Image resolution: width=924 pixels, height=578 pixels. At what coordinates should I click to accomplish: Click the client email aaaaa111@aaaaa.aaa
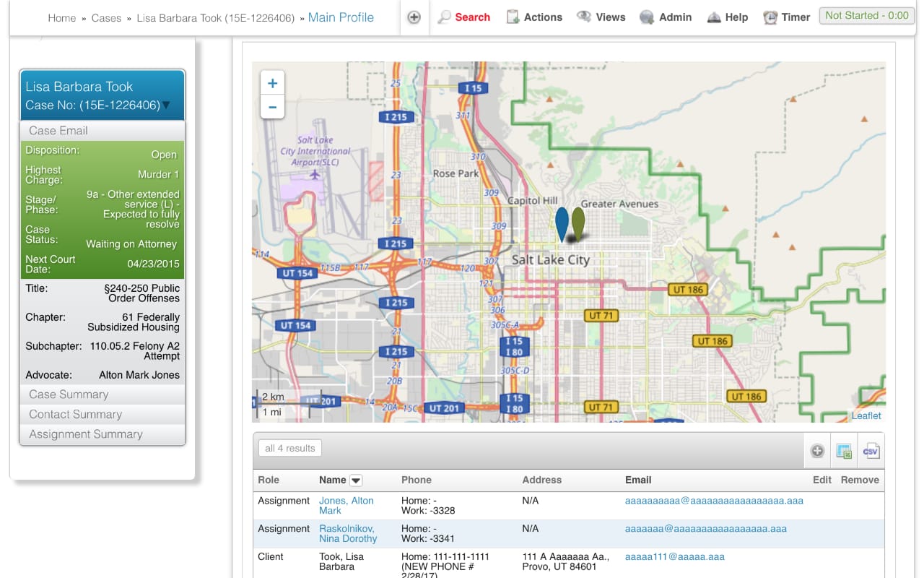click(x=675, y=557)
